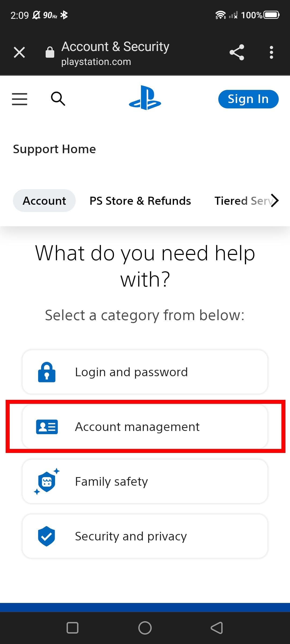
Task: Tap the search magnifier icon
Action: [x=58, y=99]
